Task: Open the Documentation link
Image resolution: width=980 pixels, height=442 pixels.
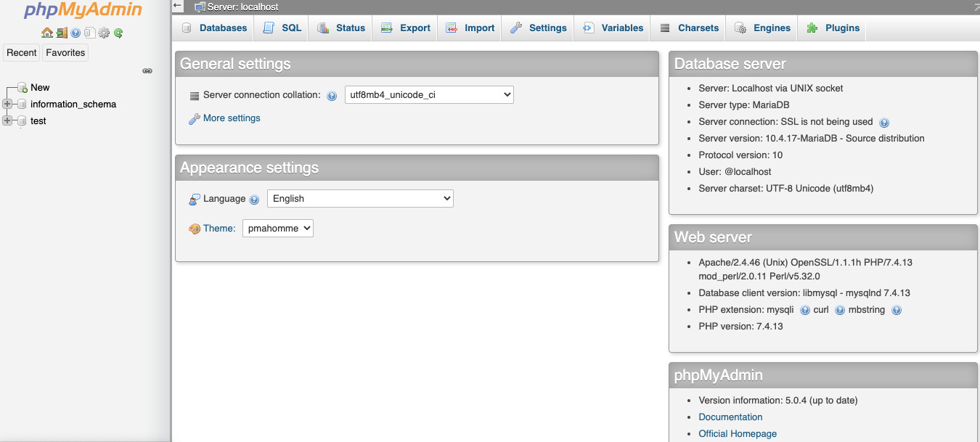Action: (x=730, y=417)
